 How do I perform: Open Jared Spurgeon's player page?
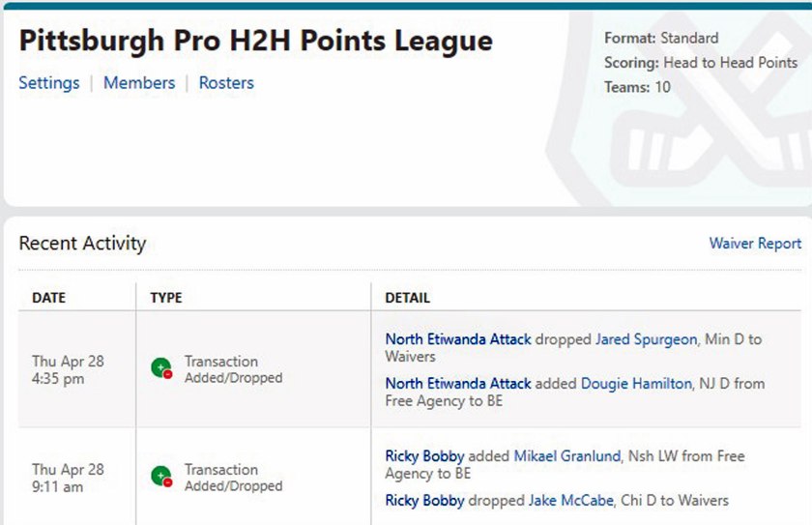tap(646, 339)
